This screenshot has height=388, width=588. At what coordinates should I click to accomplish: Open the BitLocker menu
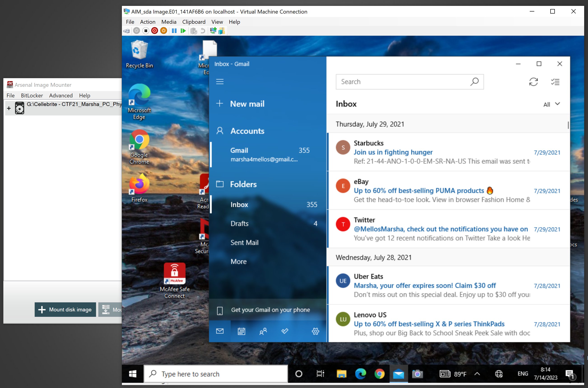click(32, 96)
